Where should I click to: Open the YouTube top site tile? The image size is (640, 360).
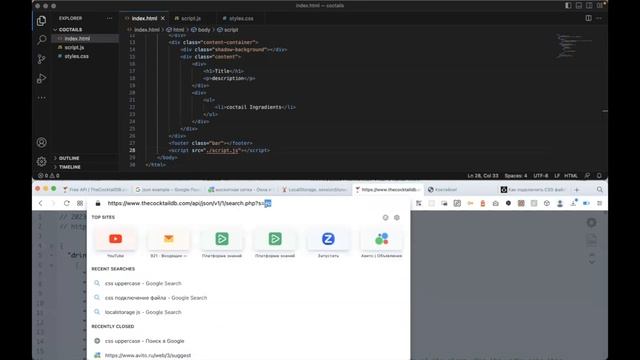pyautogui.click(x=116, y=243)
